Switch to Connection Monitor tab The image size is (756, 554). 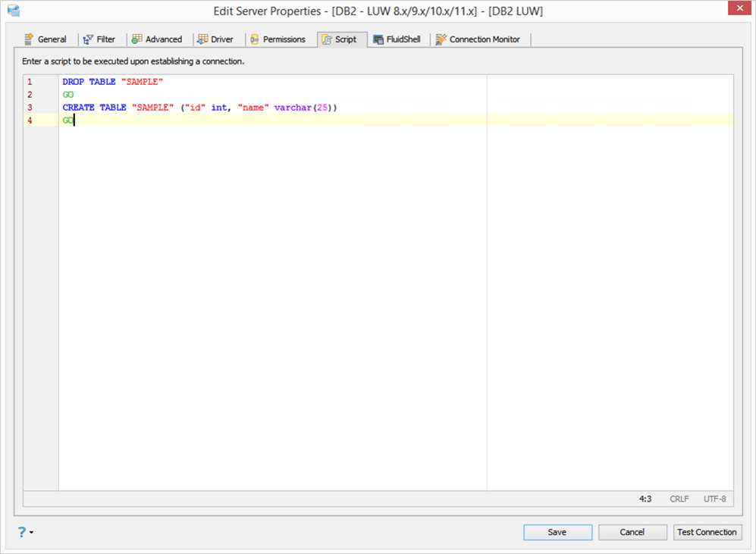478,39
